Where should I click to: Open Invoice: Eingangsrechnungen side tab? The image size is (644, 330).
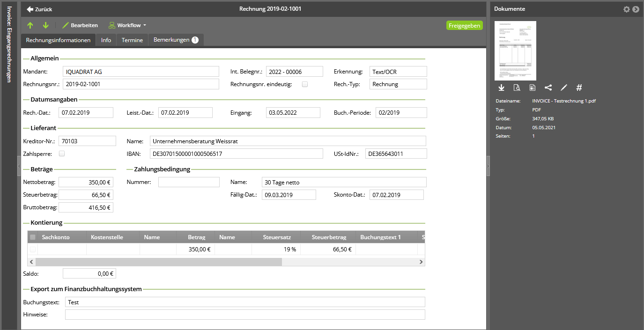tap(8, 44)
